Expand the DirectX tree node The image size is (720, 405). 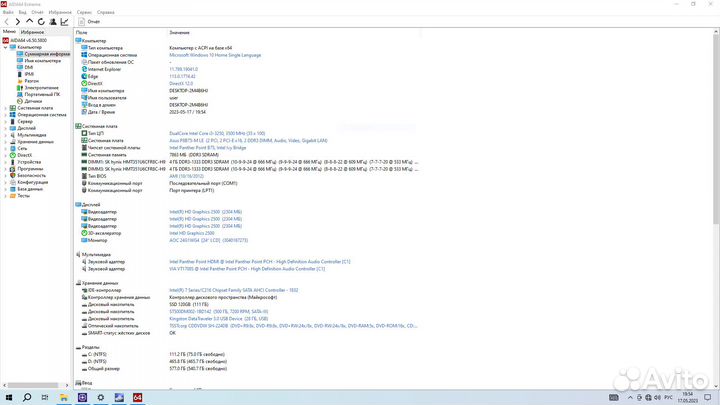(6, 155)
